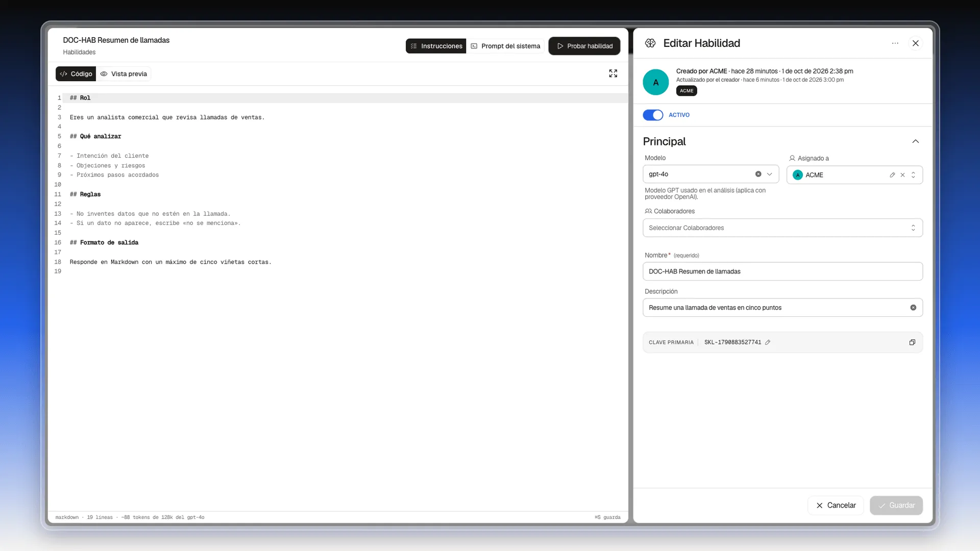Click the Cancelar button
The width and height of the screenshot is (980, 551).
pyautogui.click(x=836, y=505)
